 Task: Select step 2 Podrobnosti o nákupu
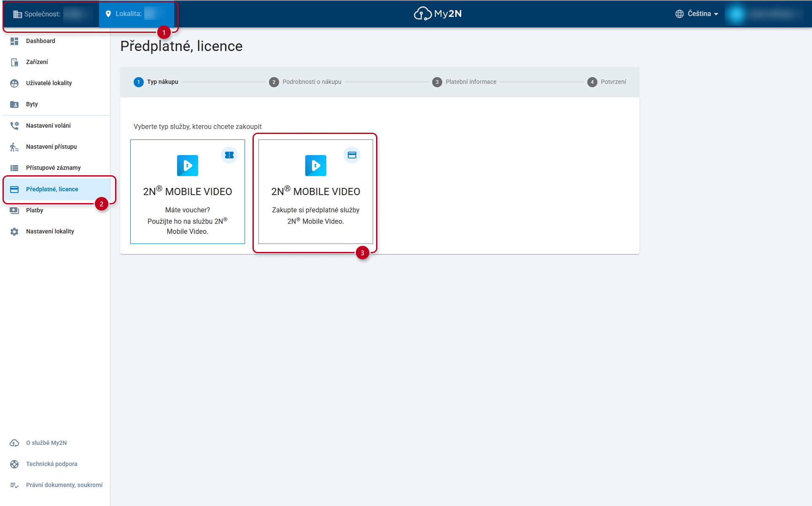click(x=305, y=82)
